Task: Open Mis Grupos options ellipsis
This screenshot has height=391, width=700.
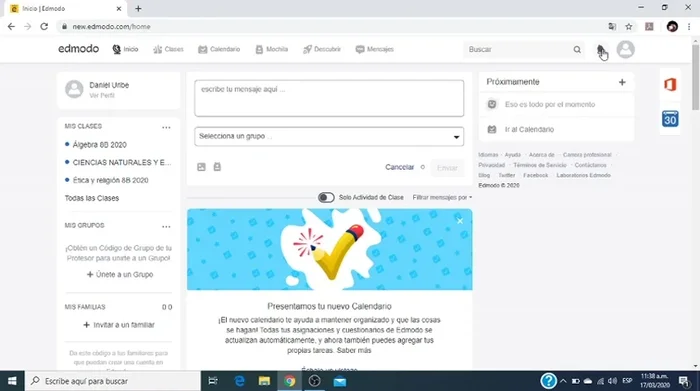Action: [166, 226]
